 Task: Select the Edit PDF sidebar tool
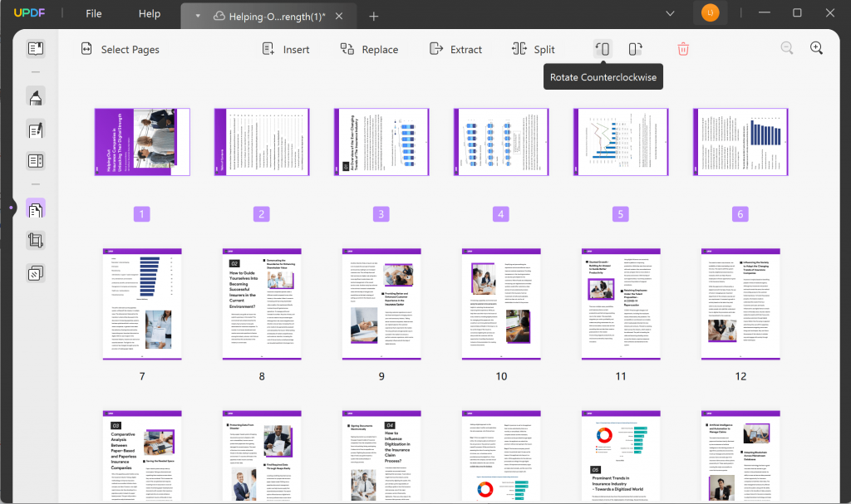(35, 130)
